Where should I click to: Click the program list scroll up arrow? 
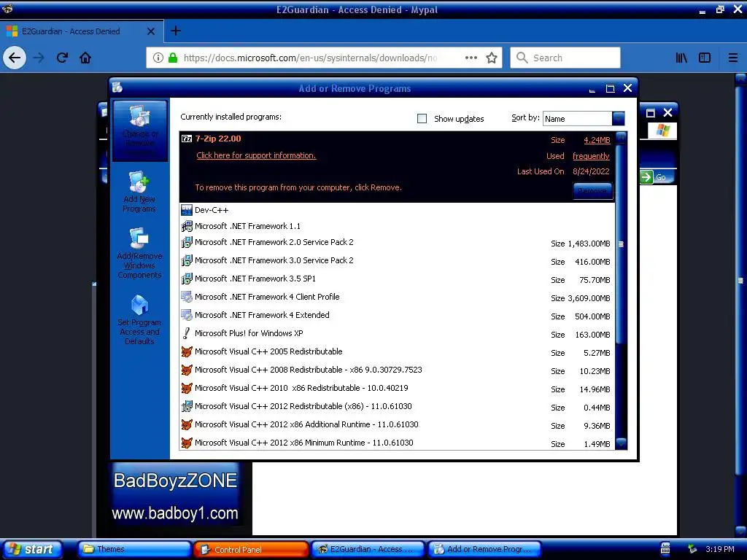621,138
